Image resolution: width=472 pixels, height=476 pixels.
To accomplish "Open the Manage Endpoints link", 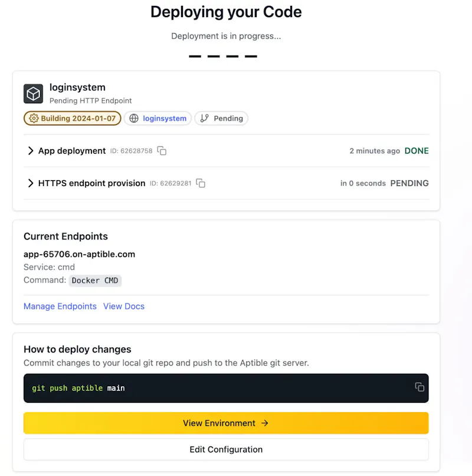I will (60, 306).
